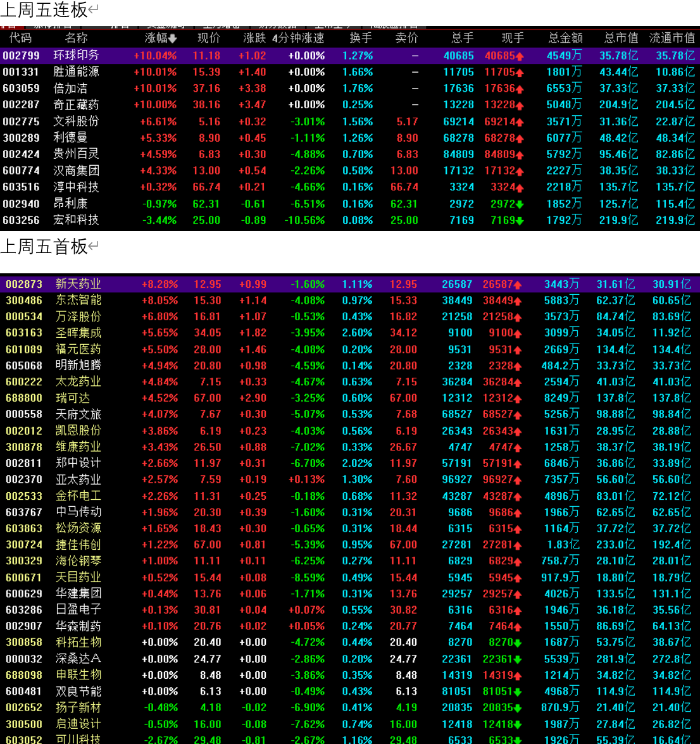Select stock name 福元医药
Screen dimensions: 700x744
[x=78, y=349]
